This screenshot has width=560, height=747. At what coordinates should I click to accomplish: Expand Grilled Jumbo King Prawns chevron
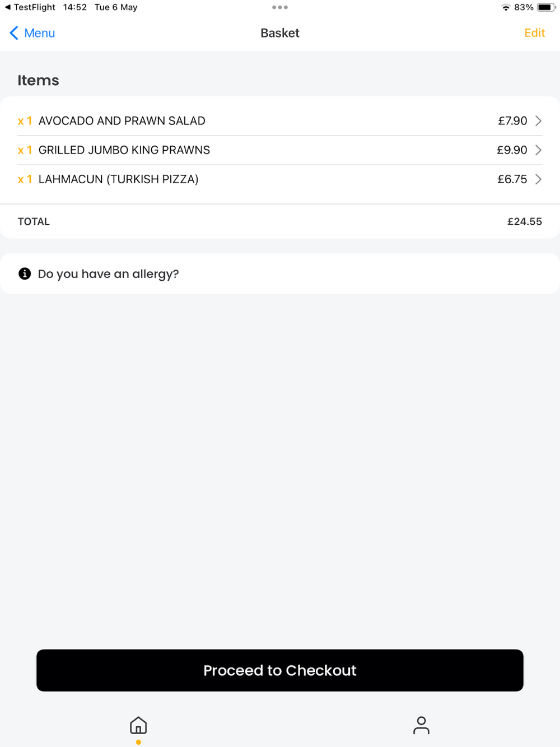pyautogui.click(x=538, y=150)
